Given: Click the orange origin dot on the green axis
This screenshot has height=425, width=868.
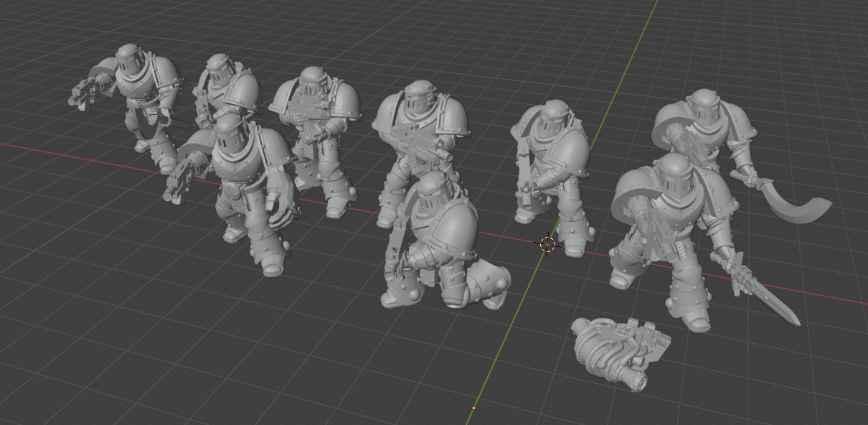Looking at the screenshot, I should (473, 408).
